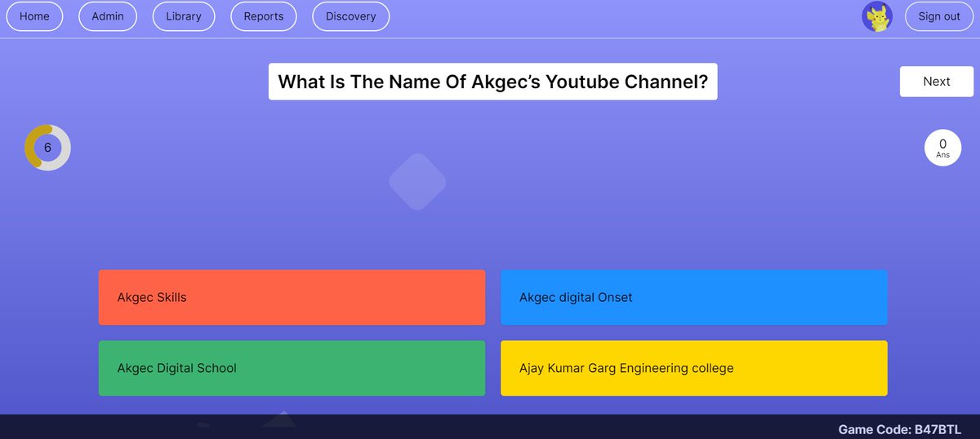The width and height of the screenshot is (980, 439).
Task: Open the Library menu item
Action: (184, 16)
